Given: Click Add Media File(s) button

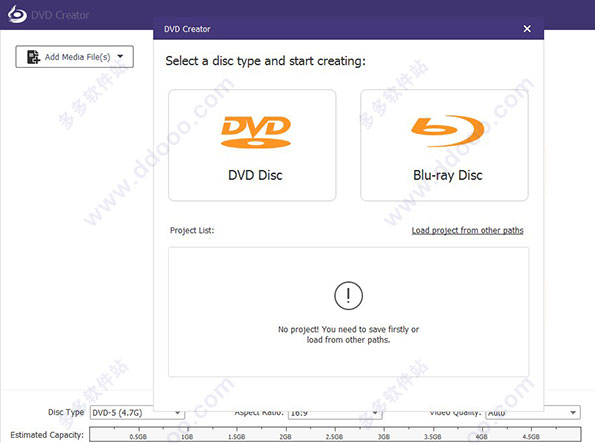Looking at the screenshot, I should click(74, 57).
